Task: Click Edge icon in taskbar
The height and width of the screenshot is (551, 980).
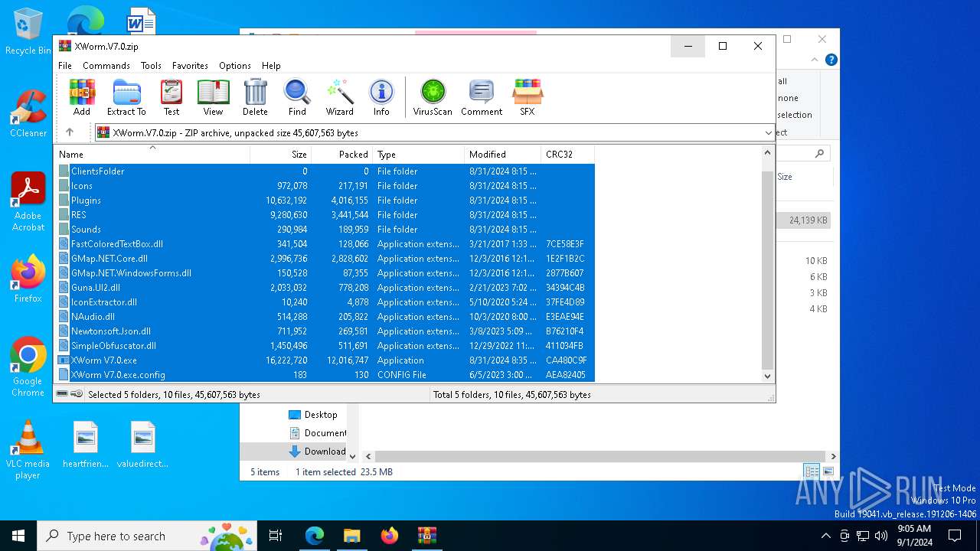Action: point(315,536)
